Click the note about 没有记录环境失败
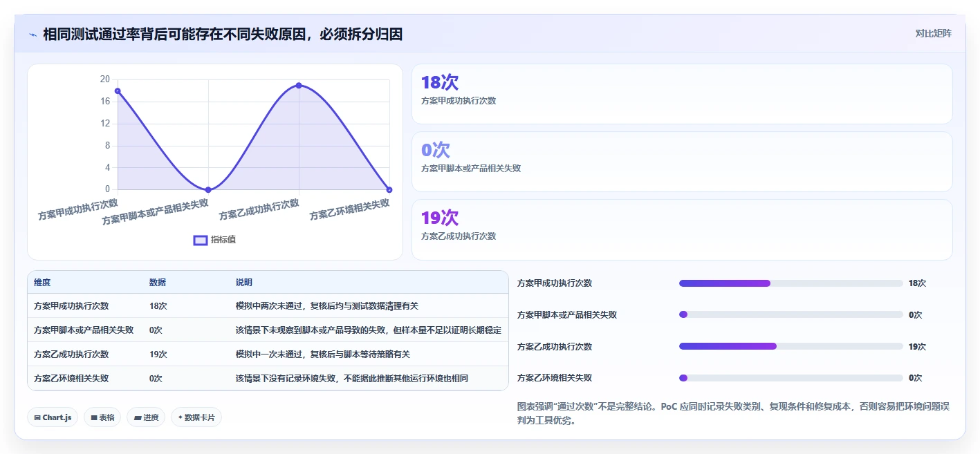 [352, 378]
